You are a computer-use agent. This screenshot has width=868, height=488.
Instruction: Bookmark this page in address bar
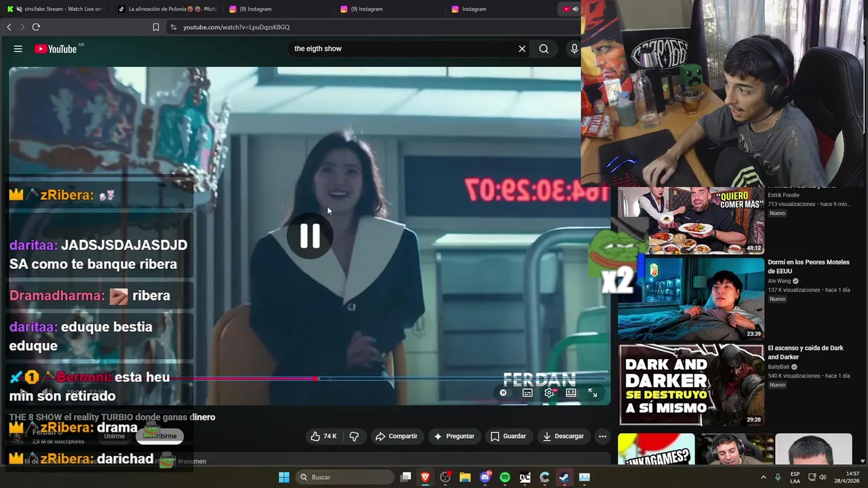[x=156, y=27]
